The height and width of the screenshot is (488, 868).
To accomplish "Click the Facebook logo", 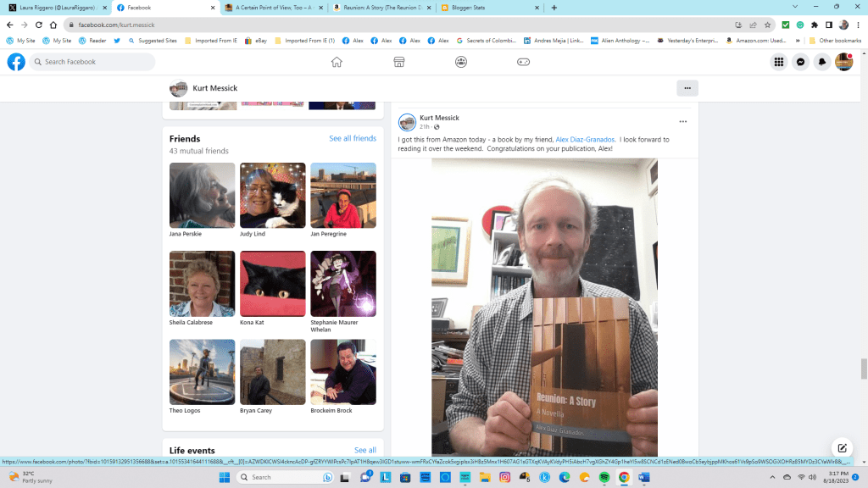I will (16, 62).
